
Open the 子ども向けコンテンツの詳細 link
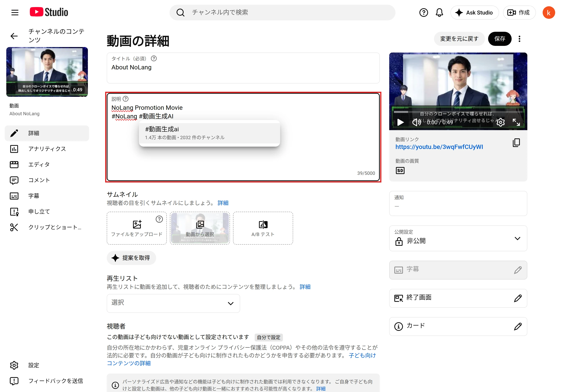pyautogui.click(x=241, y=359)
